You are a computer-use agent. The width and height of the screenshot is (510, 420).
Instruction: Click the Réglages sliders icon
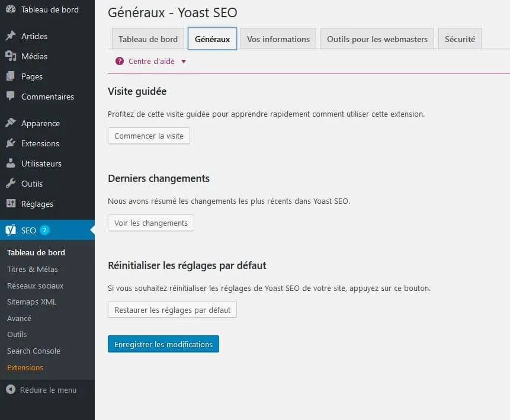11,203
